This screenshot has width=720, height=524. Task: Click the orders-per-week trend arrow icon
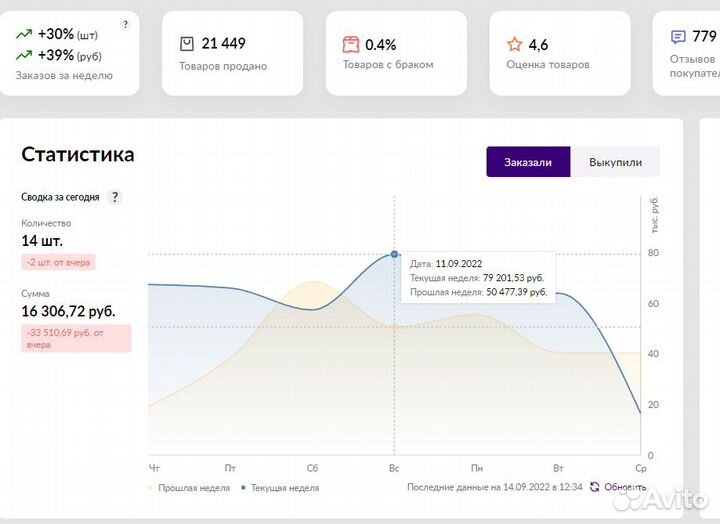pos(23,33)
